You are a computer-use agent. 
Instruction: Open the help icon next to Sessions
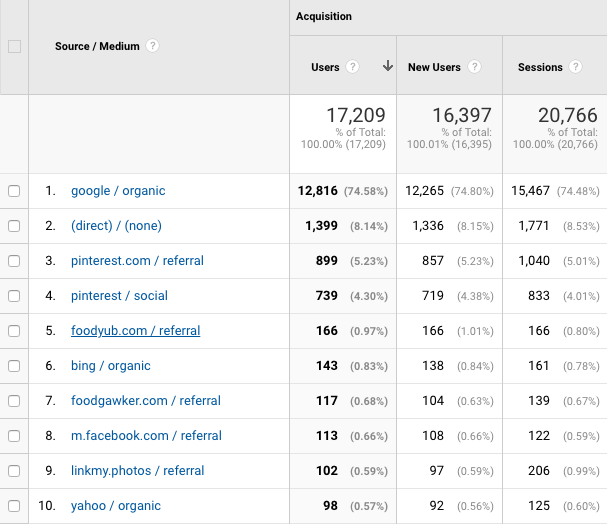tap(575, 67)
